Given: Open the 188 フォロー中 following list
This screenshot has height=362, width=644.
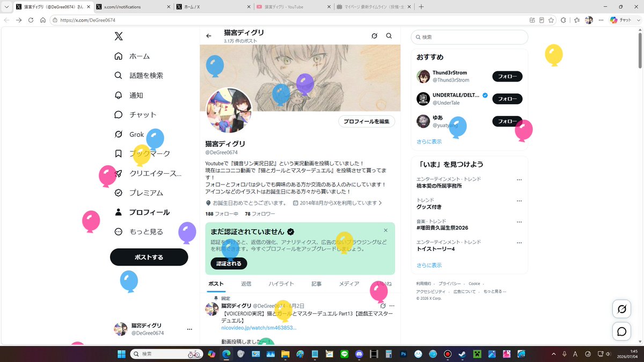Looking at the screenshot, I should pyautogui.click(x=222, y=213).
